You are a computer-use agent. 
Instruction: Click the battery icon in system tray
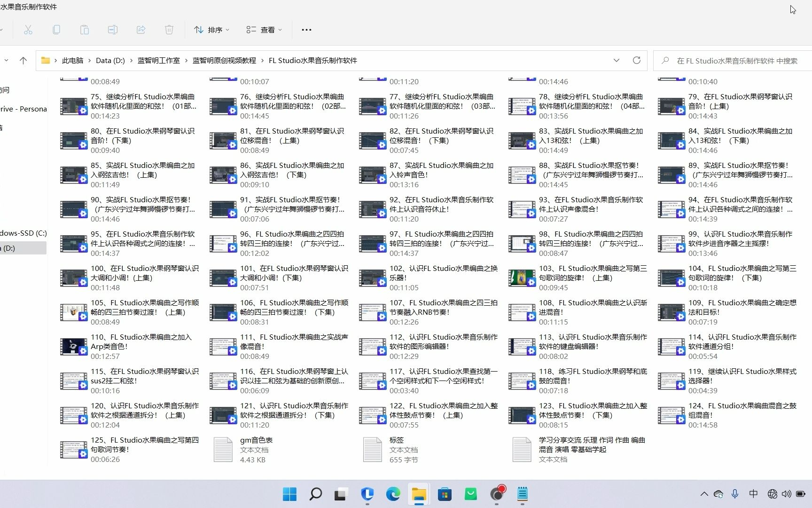pyautogui.click(x=801, y=494)
